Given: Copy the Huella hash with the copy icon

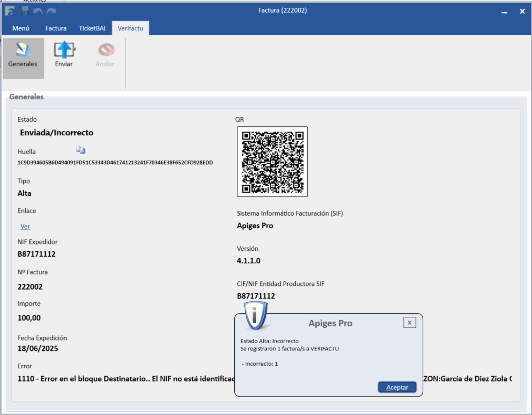Looking at the screenshot, I should click(81, 150).
